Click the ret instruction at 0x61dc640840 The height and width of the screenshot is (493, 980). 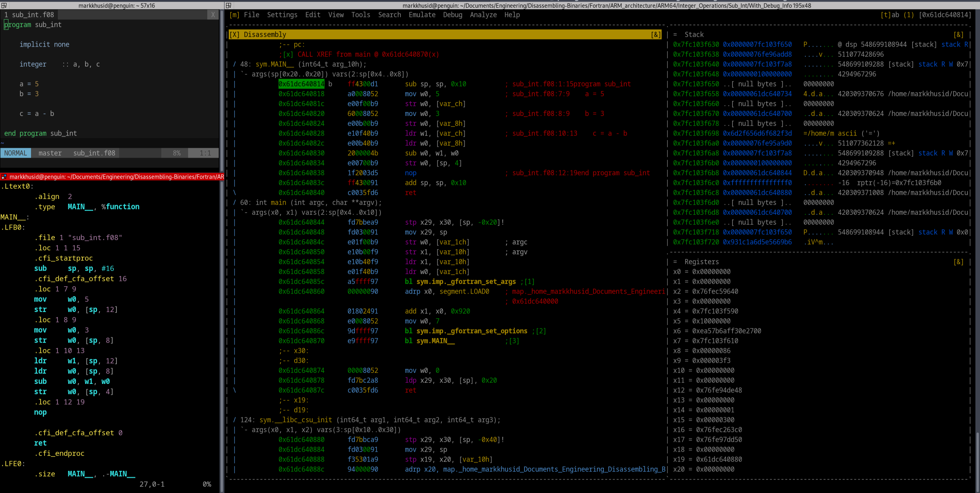coord(410,193)
